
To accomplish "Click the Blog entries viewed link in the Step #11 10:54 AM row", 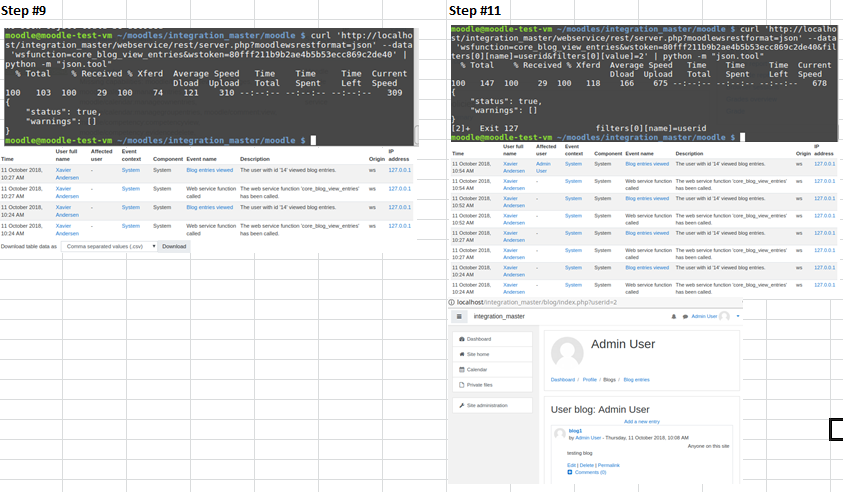I will coord(647,164).
